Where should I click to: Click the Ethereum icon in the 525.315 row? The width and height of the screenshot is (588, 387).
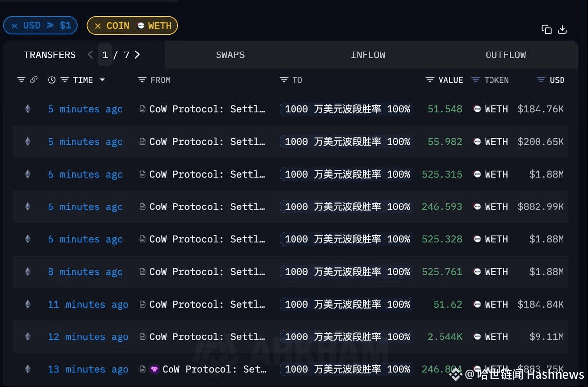(28, 174)
